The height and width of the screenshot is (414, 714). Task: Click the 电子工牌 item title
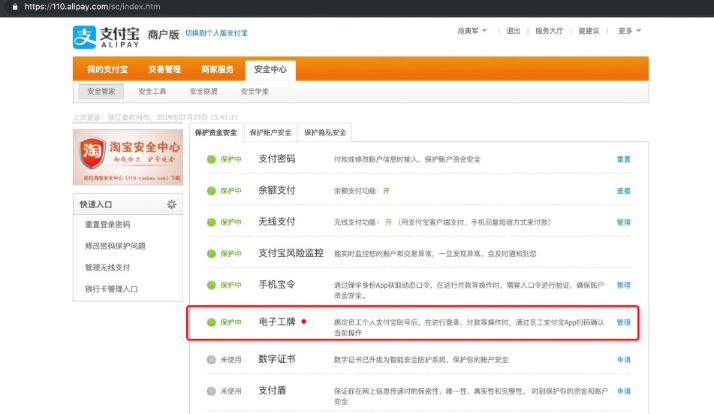tap(277, 322)
